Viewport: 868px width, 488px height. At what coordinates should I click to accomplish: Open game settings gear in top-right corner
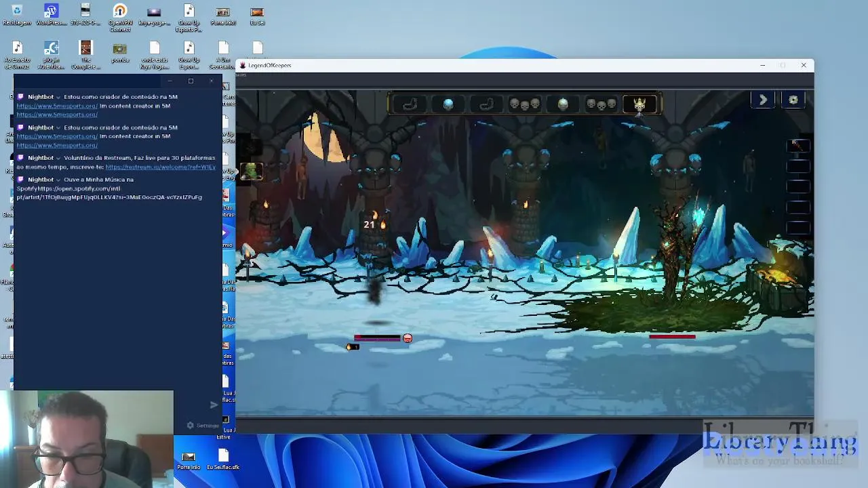tap(793, 100)
